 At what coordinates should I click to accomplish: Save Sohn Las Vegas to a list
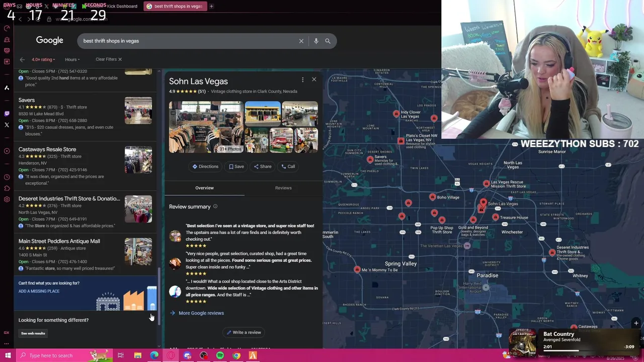[x=236, y=166]
